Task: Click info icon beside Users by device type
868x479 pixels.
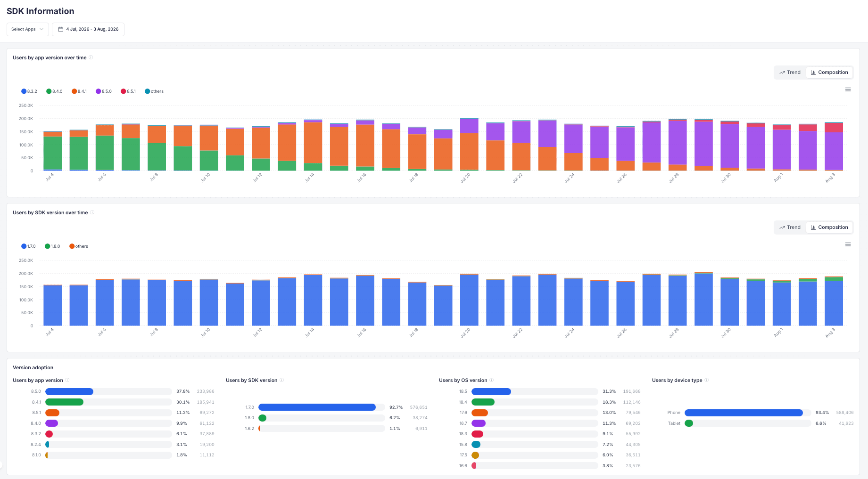Action: pos(707,380)
